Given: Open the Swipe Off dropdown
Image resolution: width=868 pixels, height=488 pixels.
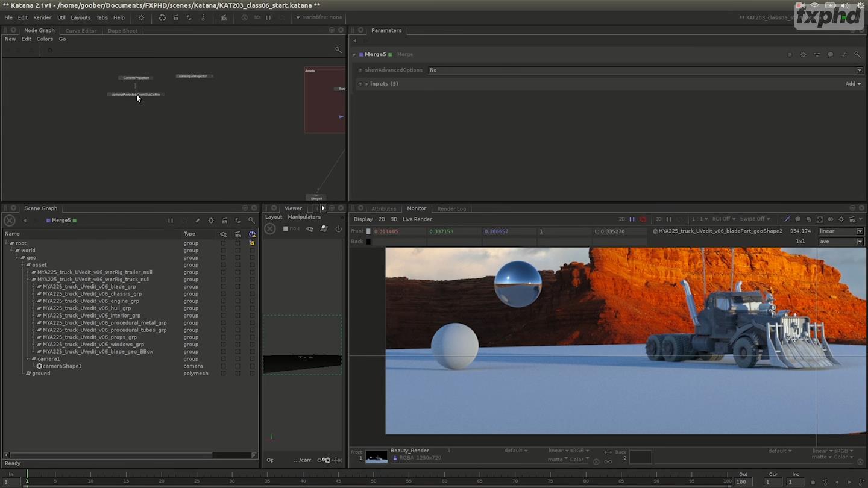Looking at the screenshot, I should [x=755, y=219].
